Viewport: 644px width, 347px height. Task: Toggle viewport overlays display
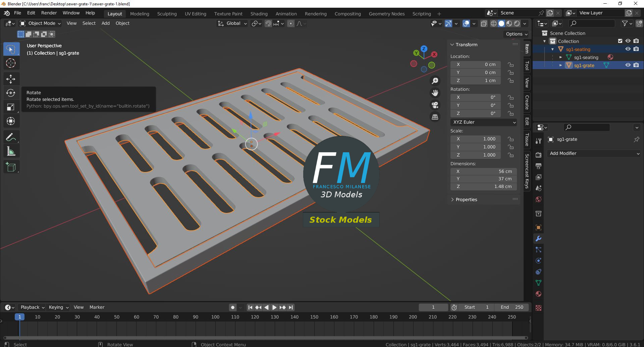click(466, 23)
